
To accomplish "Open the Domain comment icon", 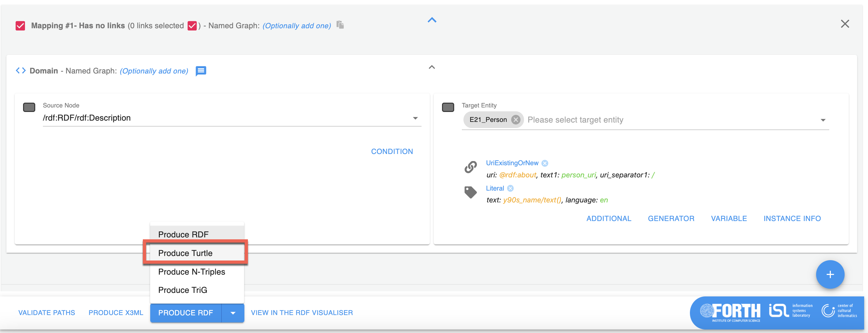I will [201, 71].
